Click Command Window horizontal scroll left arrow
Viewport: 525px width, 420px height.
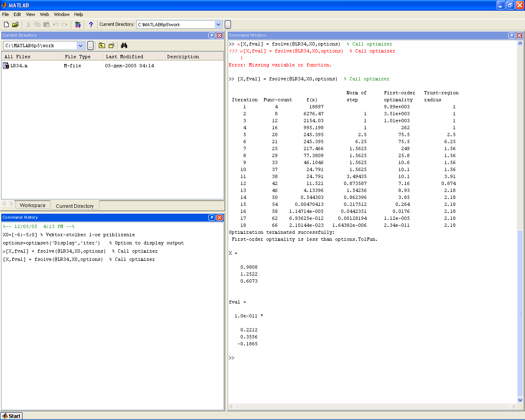point(231,406)
